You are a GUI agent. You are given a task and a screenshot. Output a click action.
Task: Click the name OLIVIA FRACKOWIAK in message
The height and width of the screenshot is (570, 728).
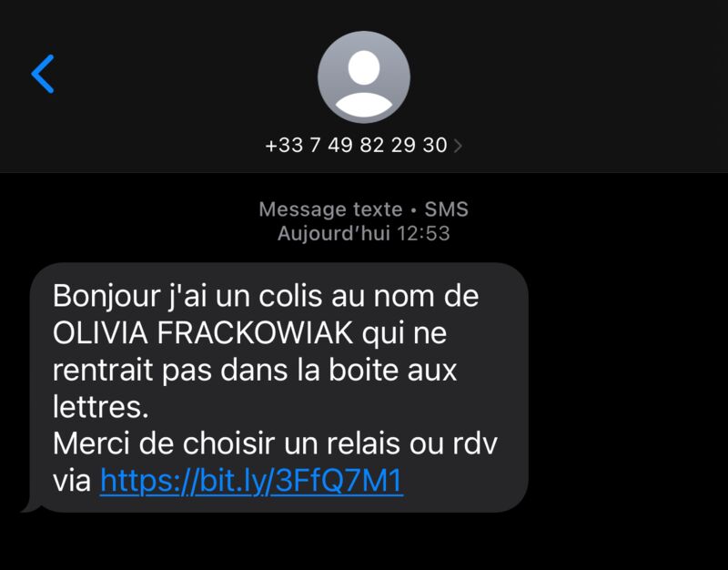[x=203, y=332]
